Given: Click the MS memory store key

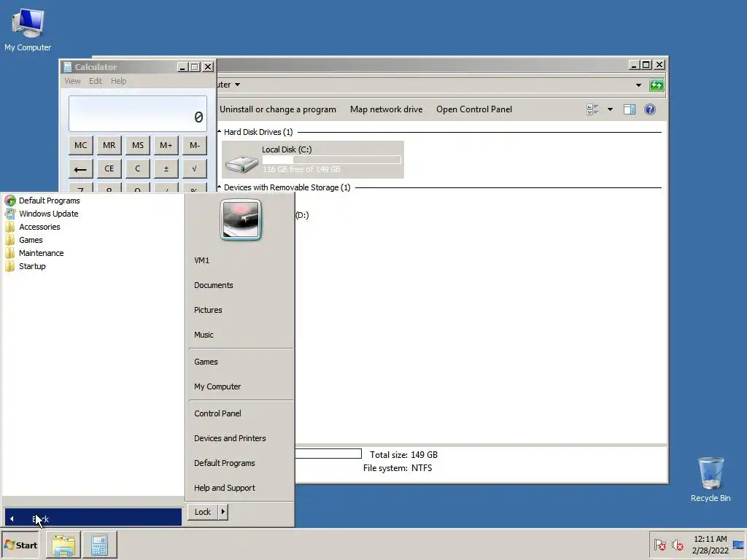Looking at the screenshot, I should point(138,145).
